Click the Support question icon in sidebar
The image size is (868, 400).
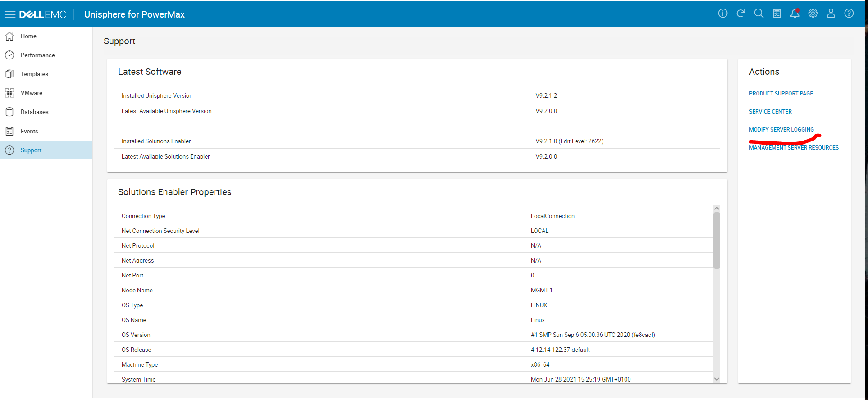[x=9, y=150]
